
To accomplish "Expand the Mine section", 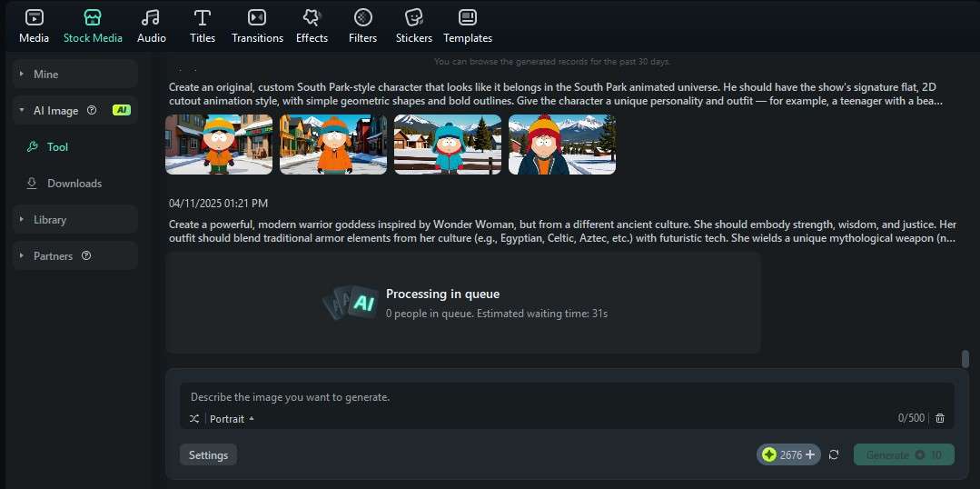I will pyautogui.click(x=75, y=74).
